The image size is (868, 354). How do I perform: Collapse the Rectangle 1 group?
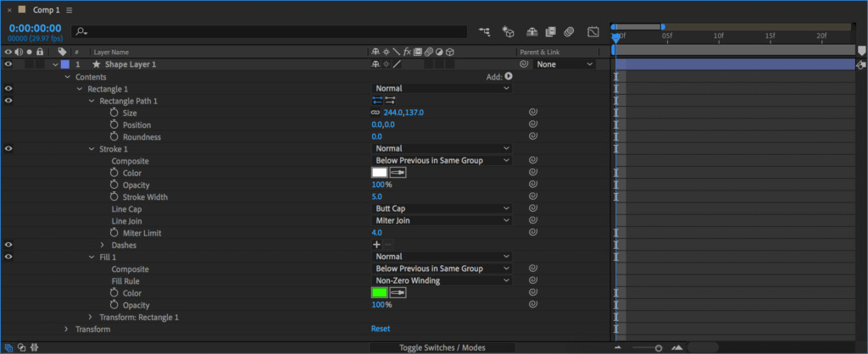point(80,88)
